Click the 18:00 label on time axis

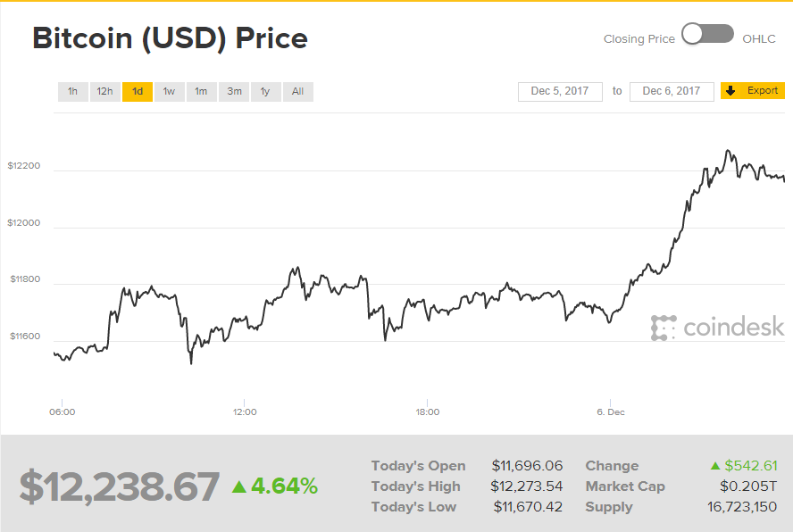pos(427,412)
